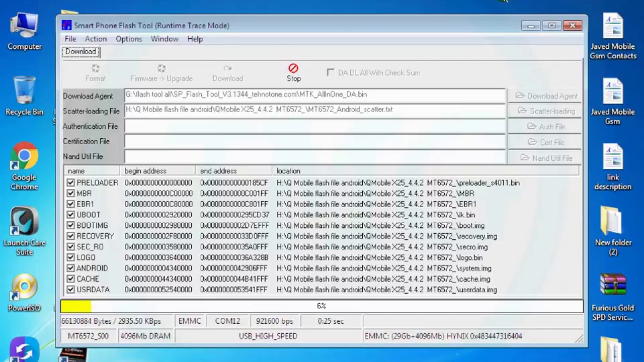Click the Download toolbar icon

click(228, 68)
